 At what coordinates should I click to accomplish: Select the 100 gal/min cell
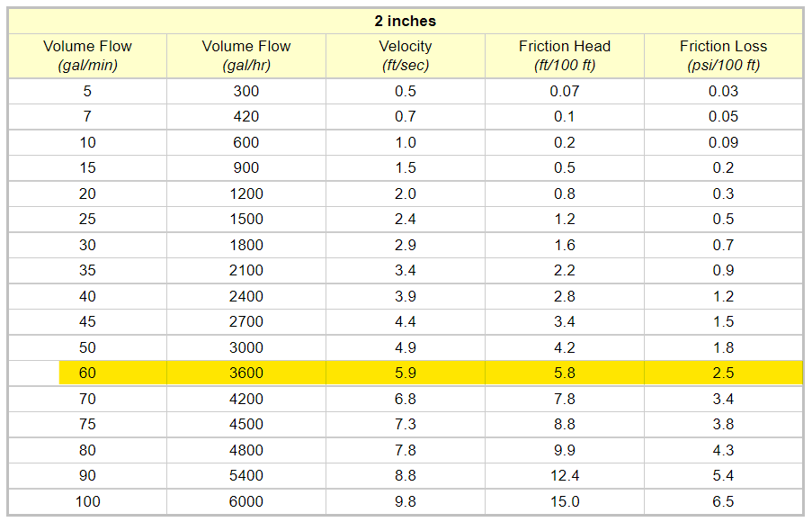tap(87, 501)
